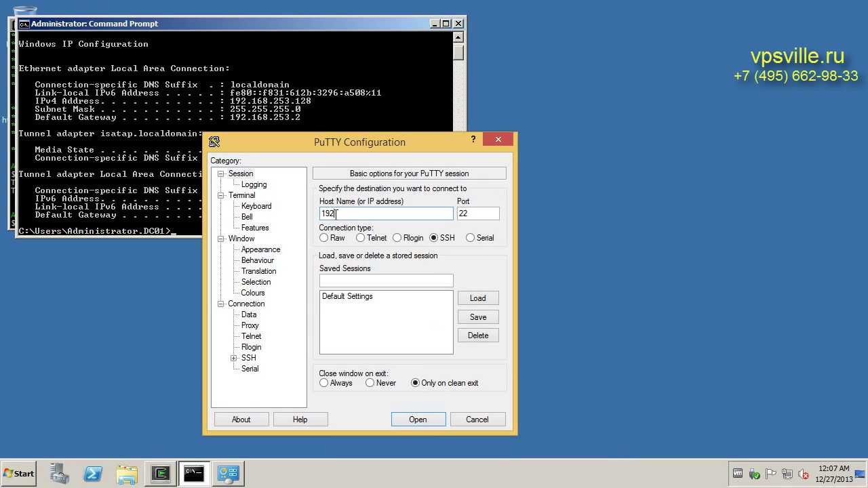Viewport: 868px width, 488px height.
Task: Select the Rlogin connection type
Action: [x=397, y=238]
